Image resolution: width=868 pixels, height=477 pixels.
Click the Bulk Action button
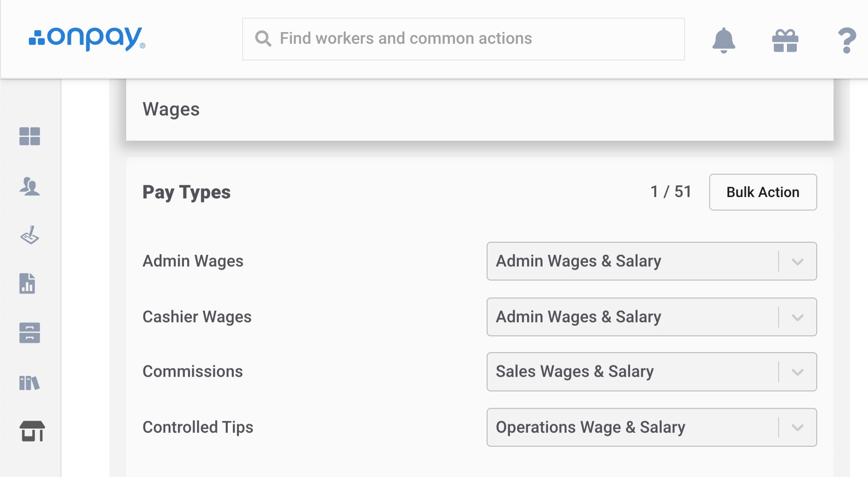click(x=763, y=192)
